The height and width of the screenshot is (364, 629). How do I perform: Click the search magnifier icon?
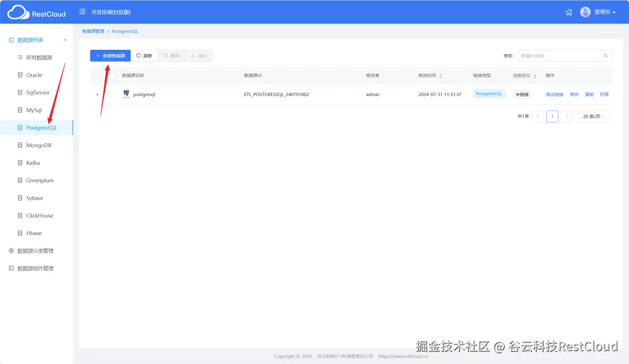point(606,56)
